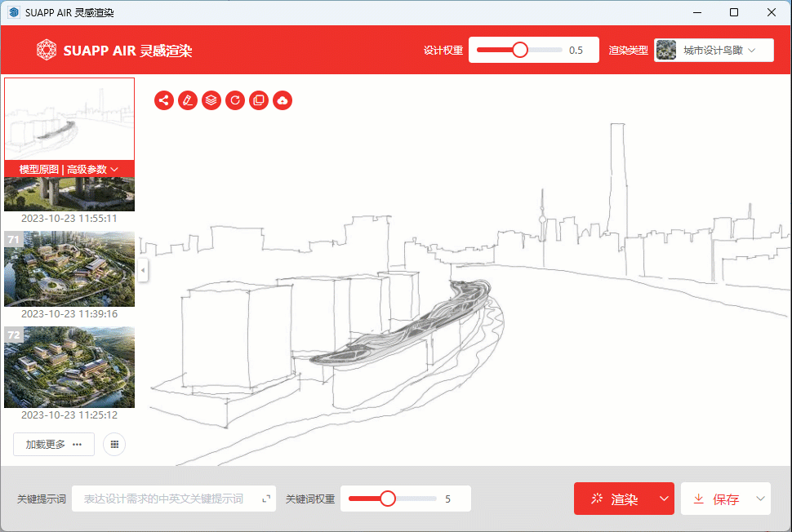Open the 渲染类型 dropdown 城市设计鸟瞰
The width and height of the screenshot is (792, 532).
pos(714,50)
